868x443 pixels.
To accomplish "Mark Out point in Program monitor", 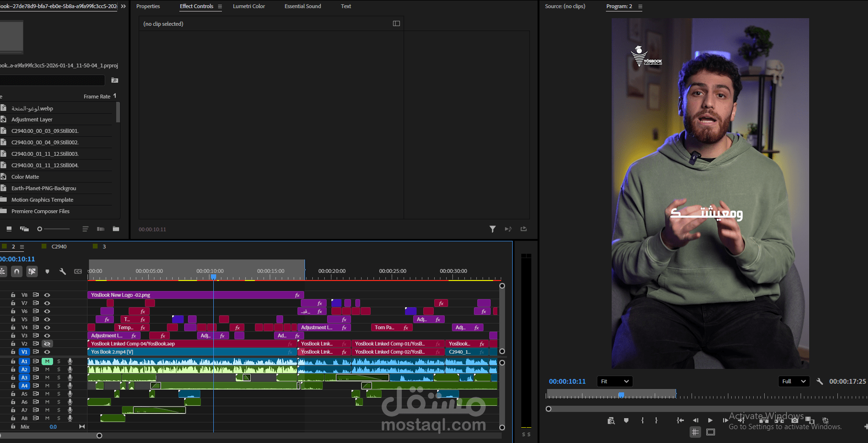I will pyautogui.click(x=656, y=421).
